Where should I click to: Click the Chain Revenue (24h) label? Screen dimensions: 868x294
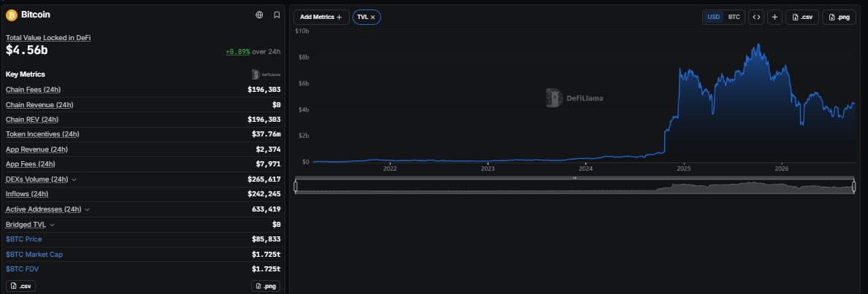pyautogui.click(x=39, y=104)
